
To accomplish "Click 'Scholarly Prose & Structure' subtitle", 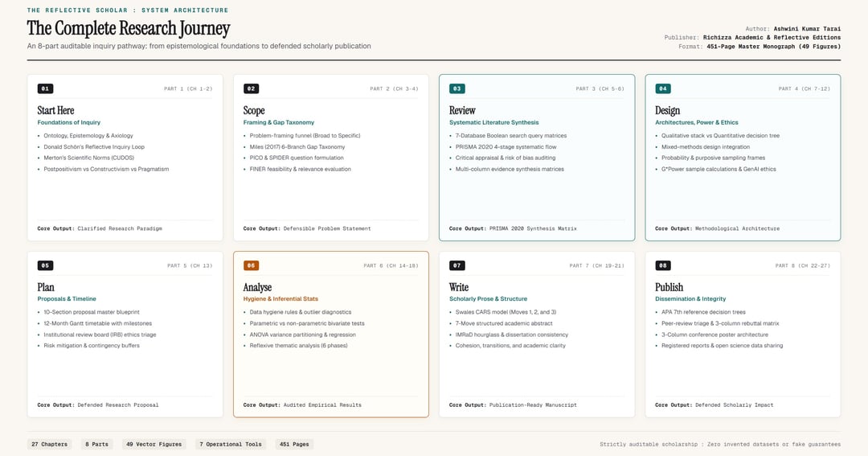I will point(489,298).
